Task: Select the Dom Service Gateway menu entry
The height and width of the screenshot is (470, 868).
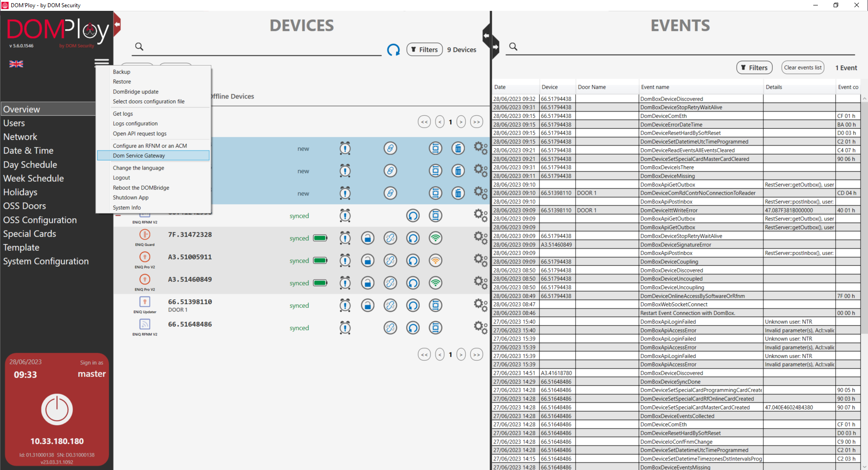Action: pos(153,155)
